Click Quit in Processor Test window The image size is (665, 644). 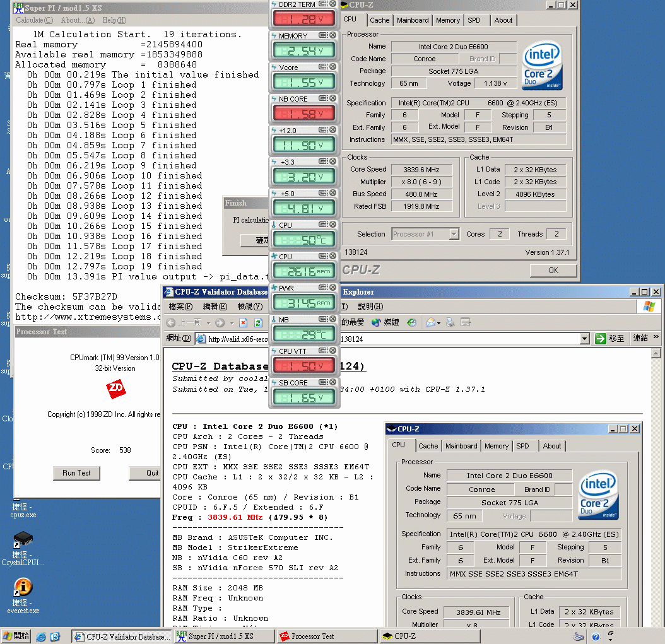pyautogui.click(x=145, y=472)
